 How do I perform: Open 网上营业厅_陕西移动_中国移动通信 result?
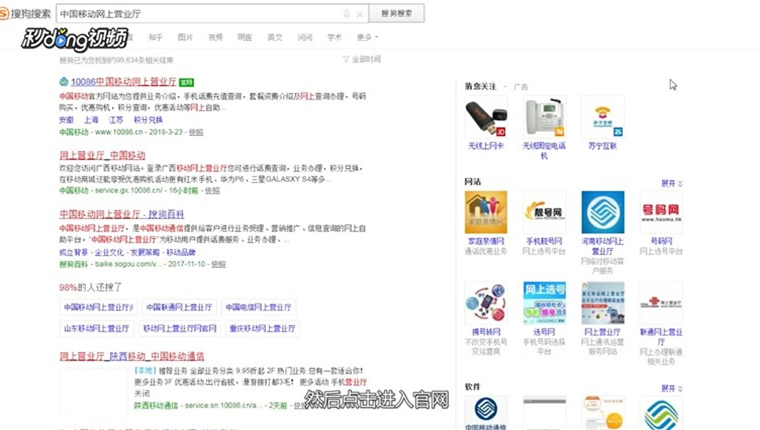coord(132,356)
